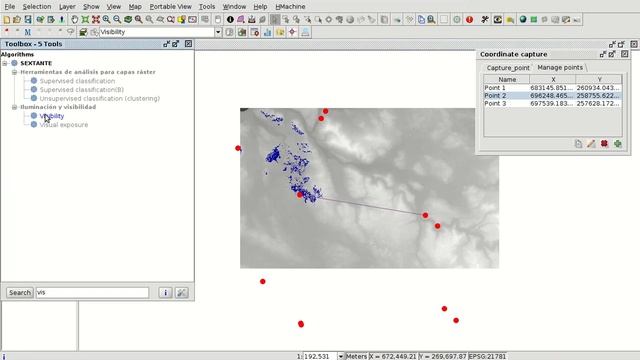Image resolution: width=640 pixels, height=360 pixels.
Task: Open the Map menu
Action: click(135, 7)
